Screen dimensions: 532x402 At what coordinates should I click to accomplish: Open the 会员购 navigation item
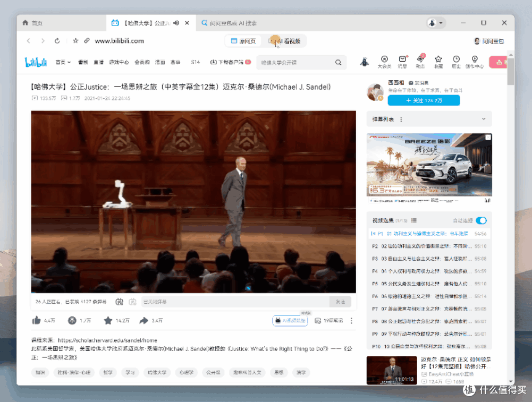coord(142,62)
